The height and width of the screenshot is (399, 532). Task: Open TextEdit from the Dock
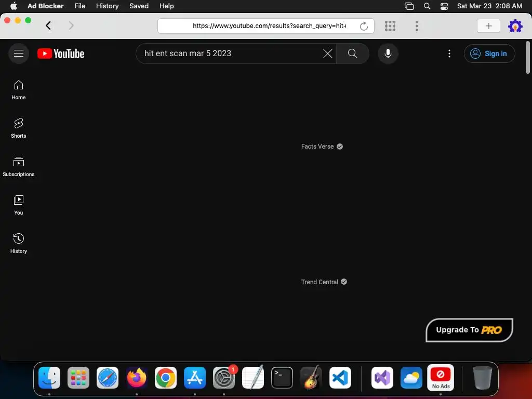point(253,378)
